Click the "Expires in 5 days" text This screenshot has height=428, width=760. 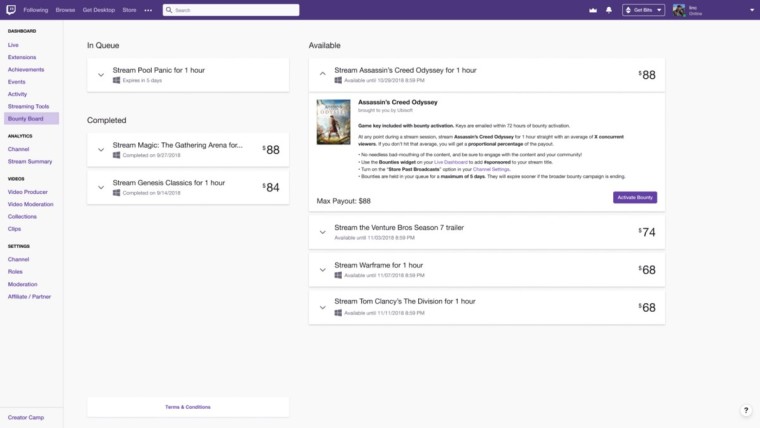tap(142, 80)
